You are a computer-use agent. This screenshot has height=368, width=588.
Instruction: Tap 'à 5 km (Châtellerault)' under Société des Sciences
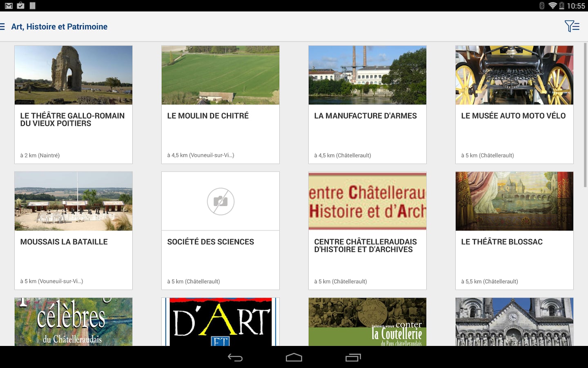(x=194, y=281)
